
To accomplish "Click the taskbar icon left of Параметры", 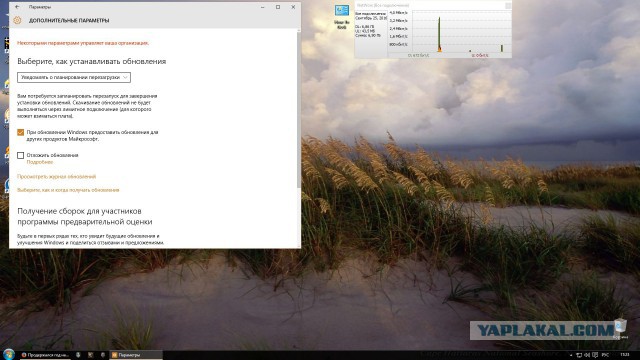I will tap(103, 355).
